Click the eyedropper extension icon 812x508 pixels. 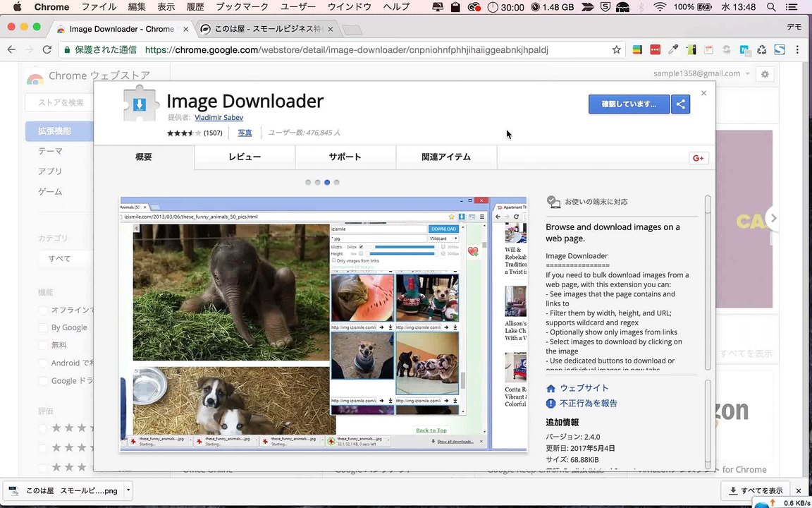(x=672, y=50)
